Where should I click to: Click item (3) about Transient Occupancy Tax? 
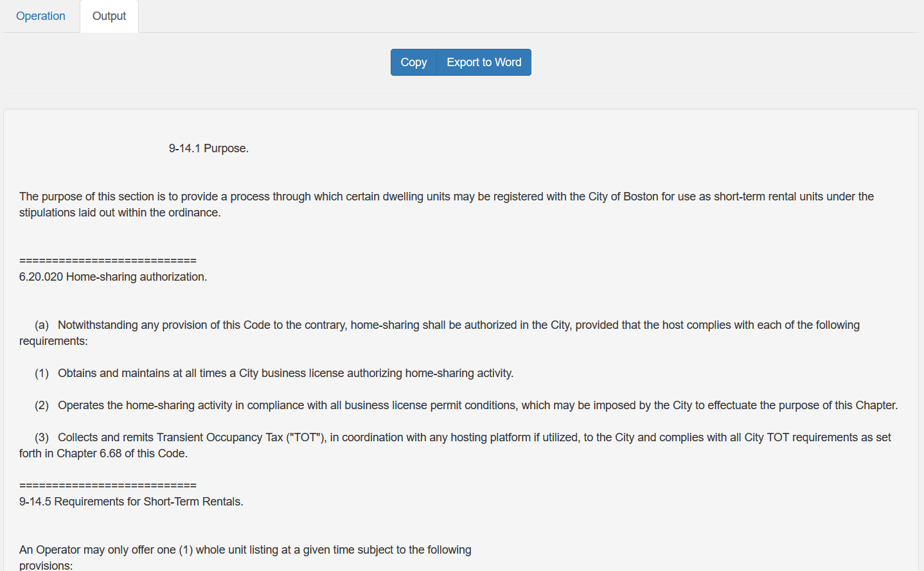point(455,445)
